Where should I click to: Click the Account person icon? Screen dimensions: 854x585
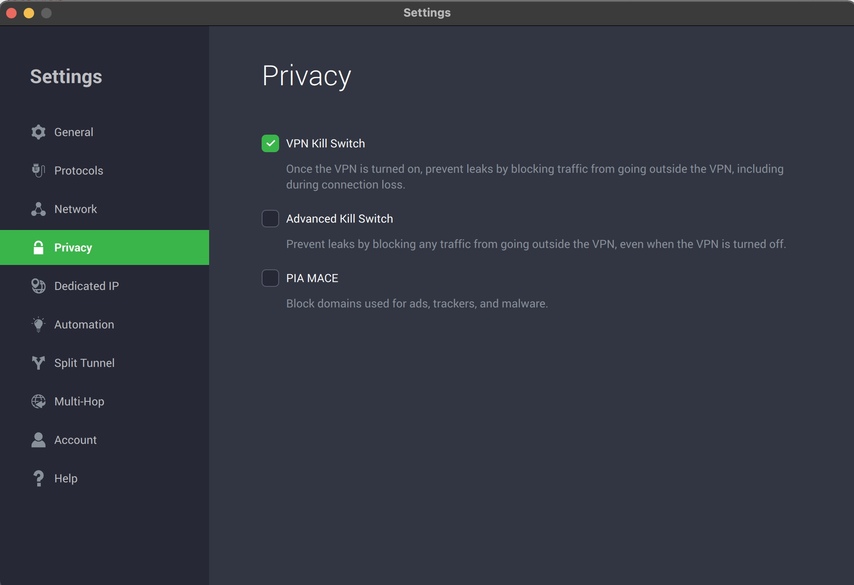(38, 440)
